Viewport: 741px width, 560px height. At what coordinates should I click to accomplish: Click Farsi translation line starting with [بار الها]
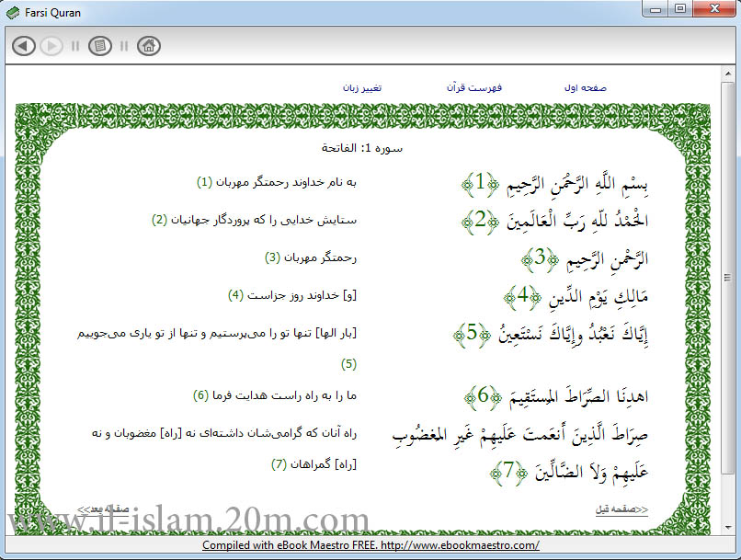click(x=217, y=333)
